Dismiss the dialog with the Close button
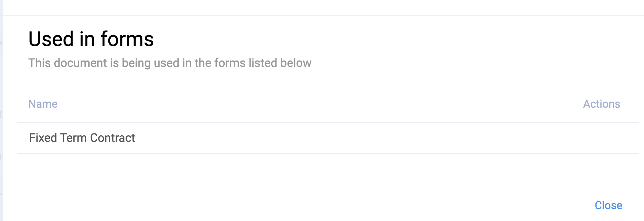The height and width of the screenshot is (221, 644). (x=608, y=205)
